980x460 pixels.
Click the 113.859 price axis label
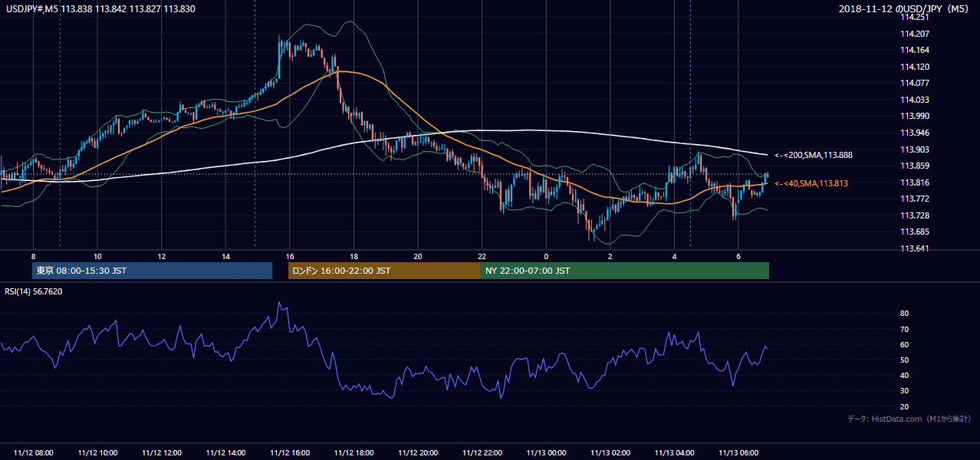click(914, 166)
